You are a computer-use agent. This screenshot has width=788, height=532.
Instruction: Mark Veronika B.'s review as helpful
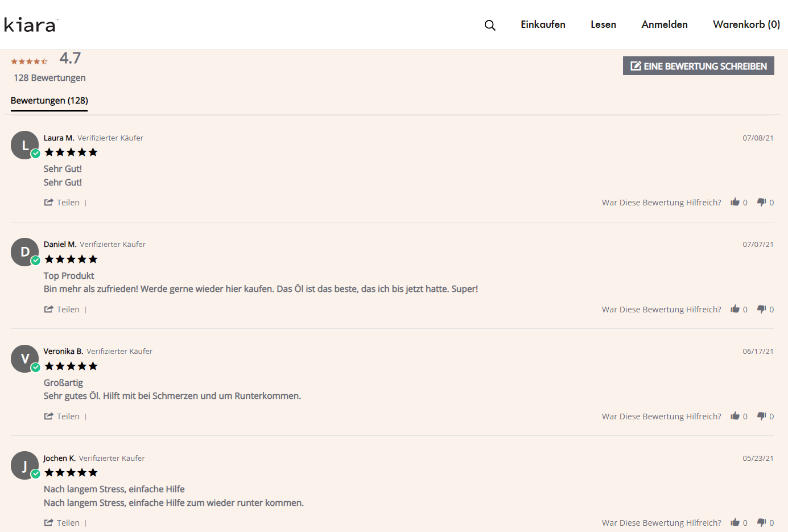pyautogui.click(x=735, y=416)
